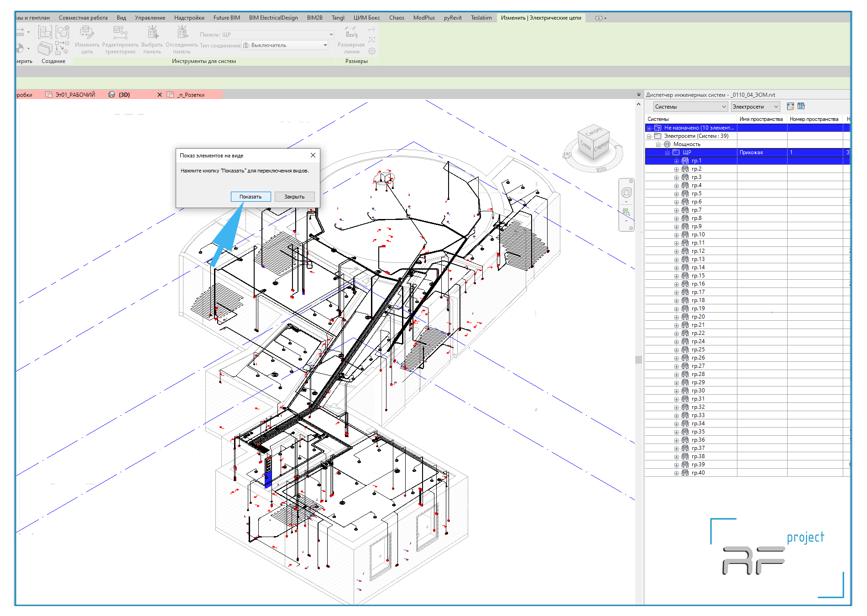
Task: Open the BIM ElectricalDesign ribbon tab
Action: (273, 18)
